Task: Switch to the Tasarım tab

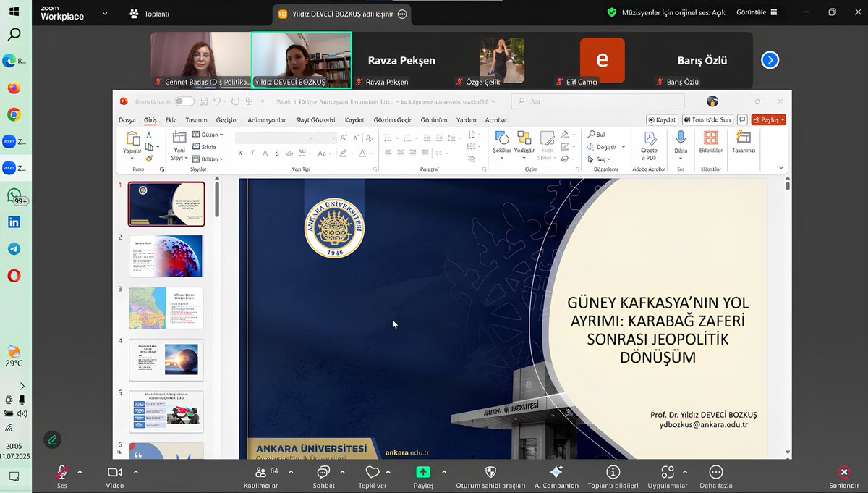Action: pos(196,119)
